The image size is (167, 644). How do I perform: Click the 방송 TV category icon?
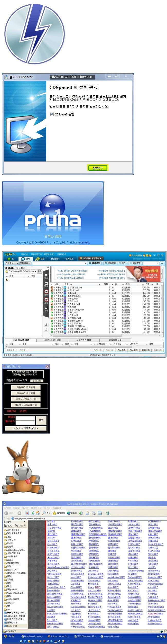[46, 284]
